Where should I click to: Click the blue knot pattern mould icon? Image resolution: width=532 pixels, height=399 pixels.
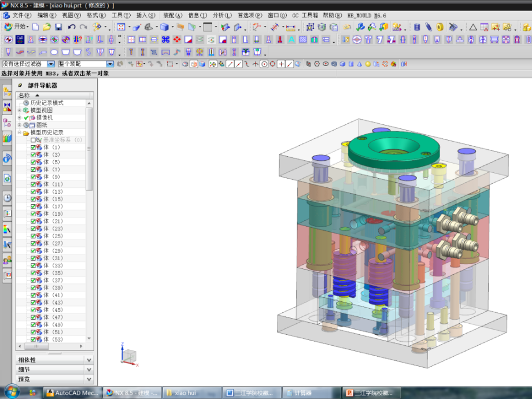pos(165,40)
